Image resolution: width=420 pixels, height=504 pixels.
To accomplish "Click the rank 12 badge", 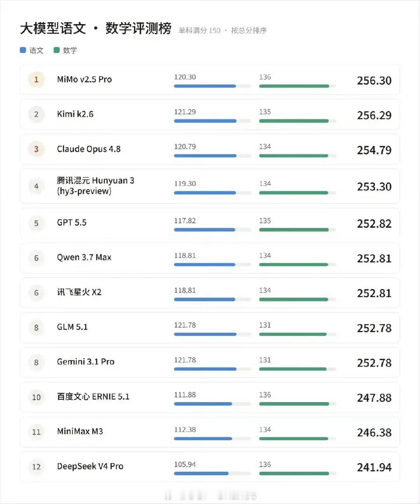I will 36,467.
